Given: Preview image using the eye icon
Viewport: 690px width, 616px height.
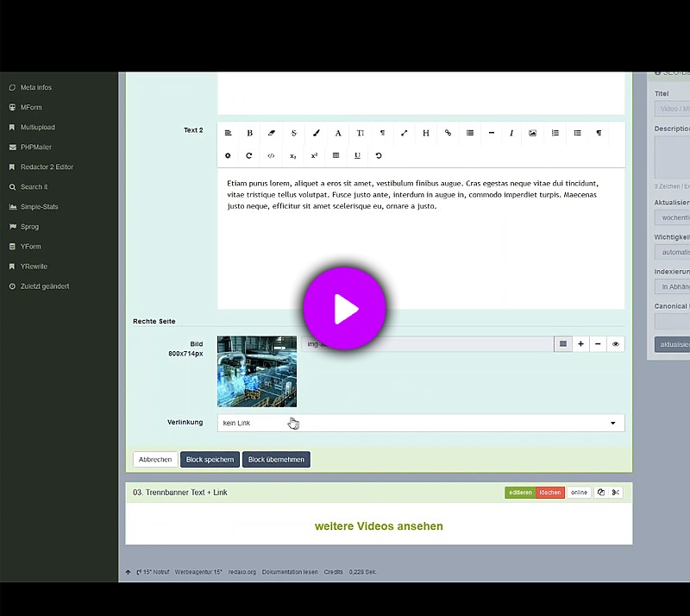Looking at the screenshot, I should pyautogui.click(x=616, y=343).
